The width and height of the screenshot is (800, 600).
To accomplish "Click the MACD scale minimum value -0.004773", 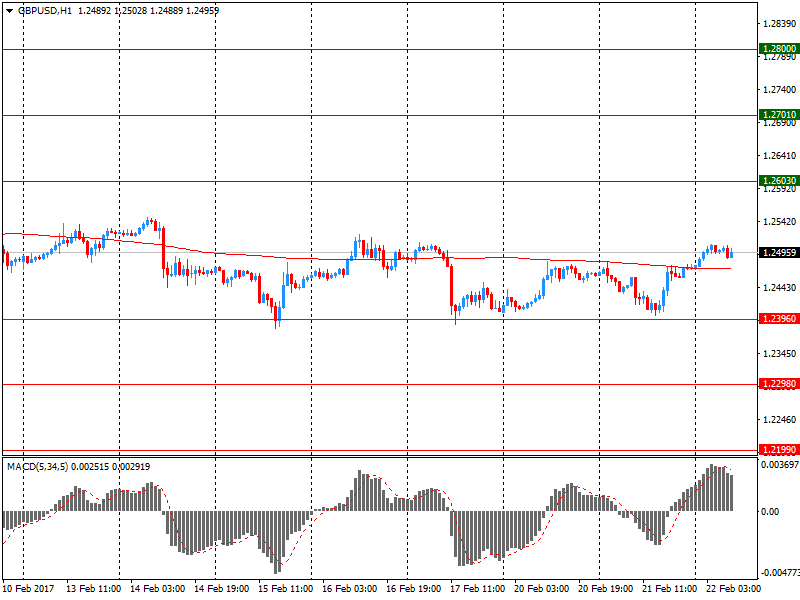I will tap(779, 572).
